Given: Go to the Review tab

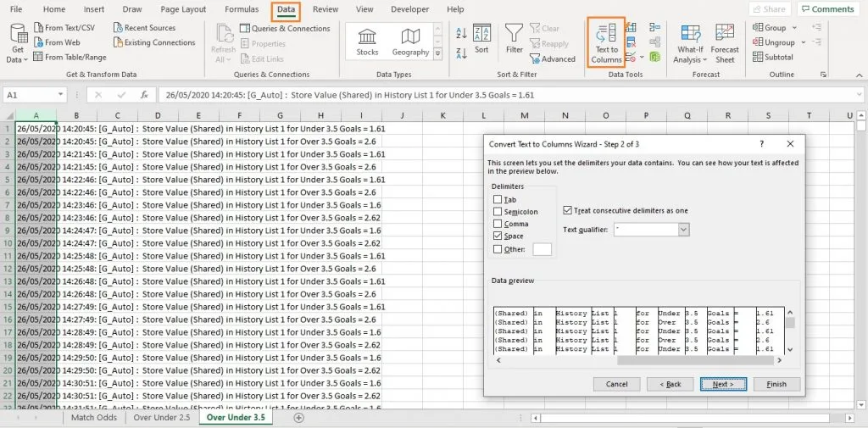Looking at the screenshot, I should pyautogui.click(x=325, y=9).
